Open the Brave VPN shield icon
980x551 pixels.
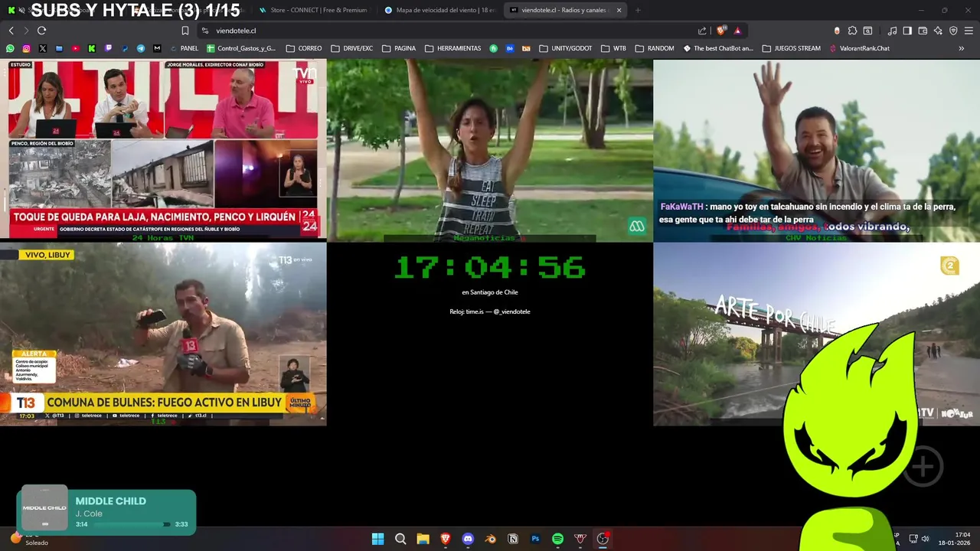[x=953, y=31]
